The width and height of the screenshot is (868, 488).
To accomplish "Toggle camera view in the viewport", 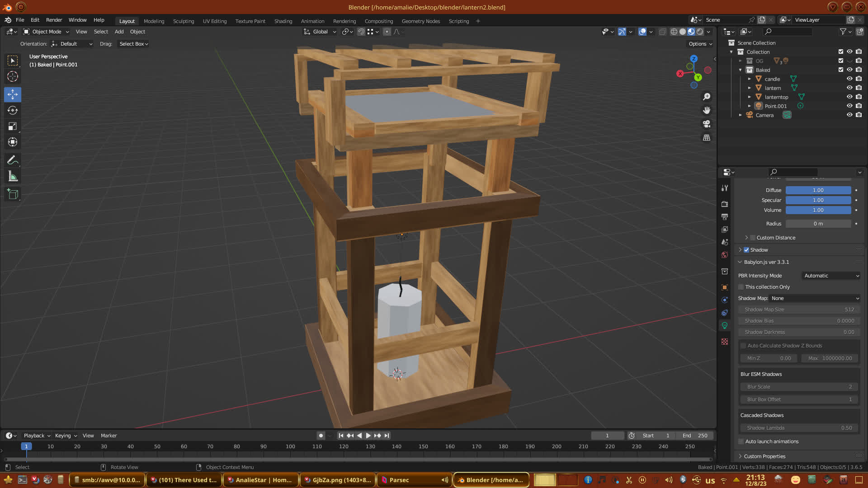I will pyautogui.click(x=707, y=124).
